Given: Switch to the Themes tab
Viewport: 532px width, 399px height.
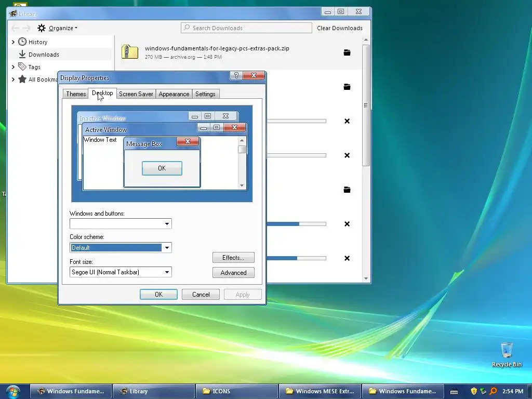Looking at the screenshot, I should pos(76,94).
